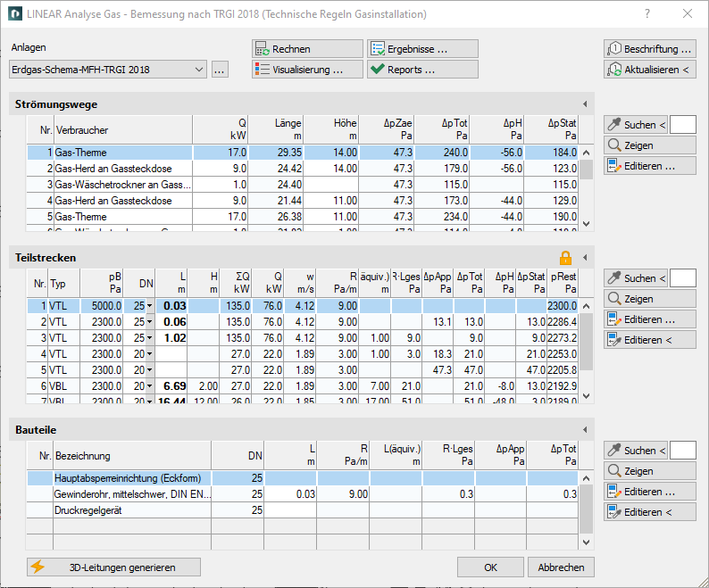Click pRest column header in Teilstrecken
This screenshot has height=588, width=709.
563,283
